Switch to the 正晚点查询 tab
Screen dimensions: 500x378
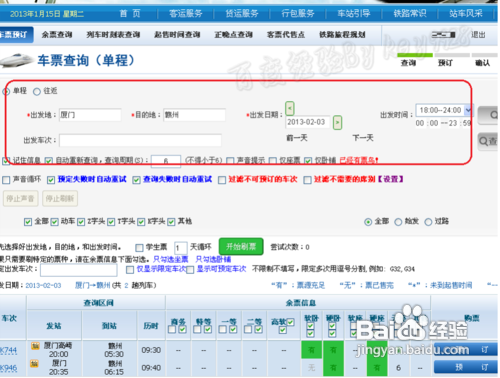pyautogui.click(x=234, y=35)
